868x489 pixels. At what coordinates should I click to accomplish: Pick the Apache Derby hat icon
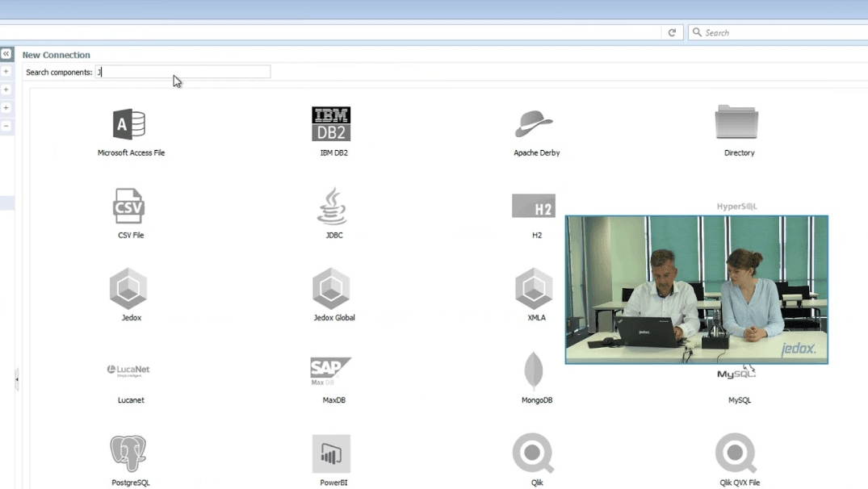[534, 123]
